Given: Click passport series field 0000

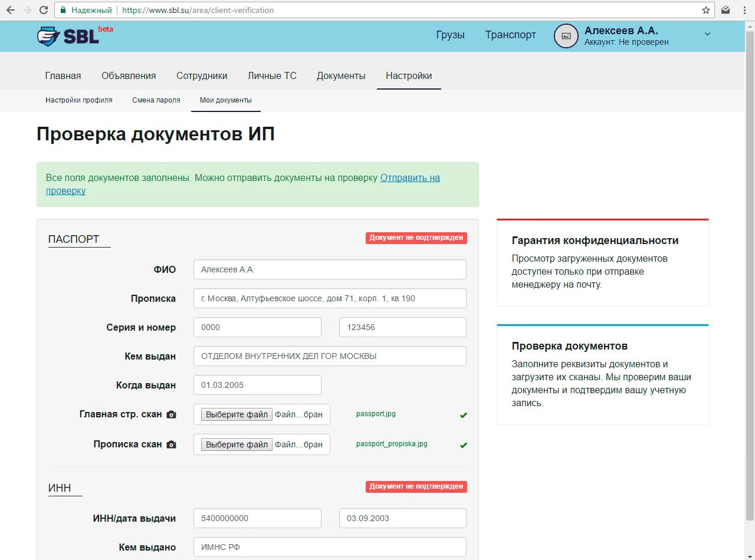Looking at the screenshot, I should (257, 327).
